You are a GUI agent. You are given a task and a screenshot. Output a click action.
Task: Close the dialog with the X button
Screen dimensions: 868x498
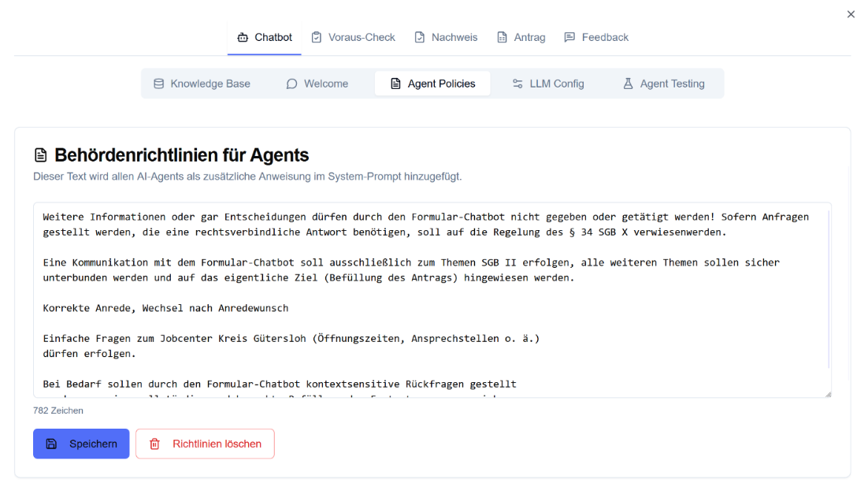[x=851, y=14]
